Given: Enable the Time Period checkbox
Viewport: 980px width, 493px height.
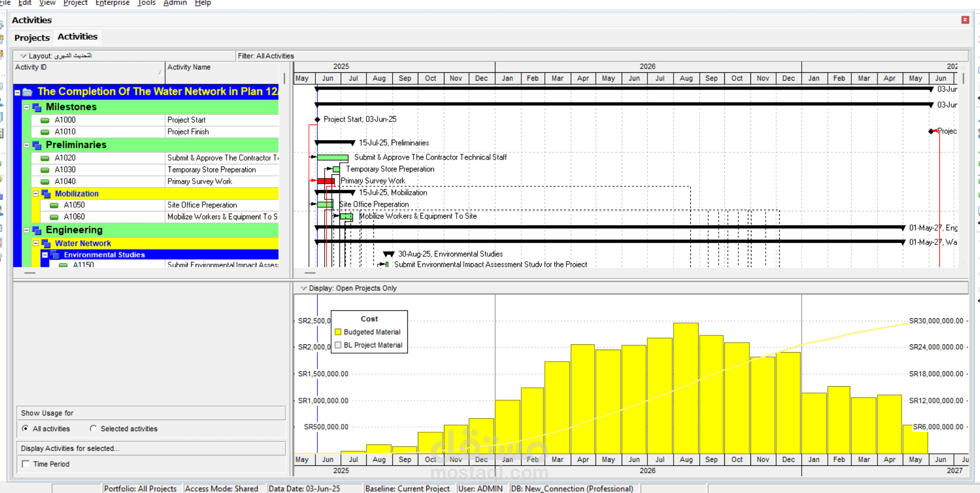Looking at the screenshot, I should coord(26,464).
